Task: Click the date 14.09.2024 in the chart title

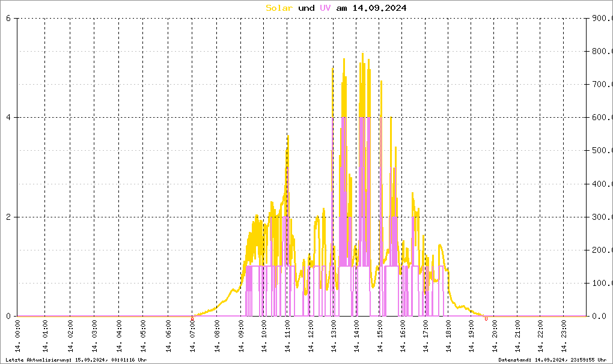Action: pos(379,8)
